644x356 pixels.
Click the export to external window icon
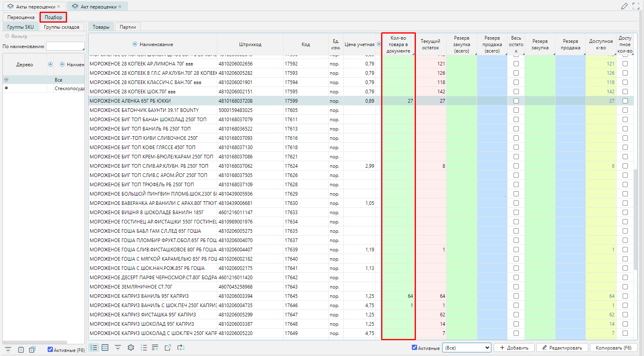click(168, 348)
